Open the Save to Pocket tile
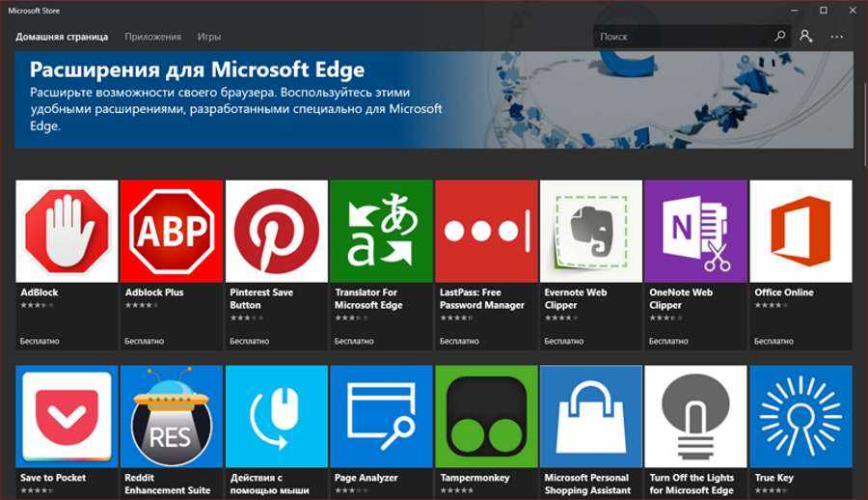The image size is (868, 500). click(x=67, y=416)
